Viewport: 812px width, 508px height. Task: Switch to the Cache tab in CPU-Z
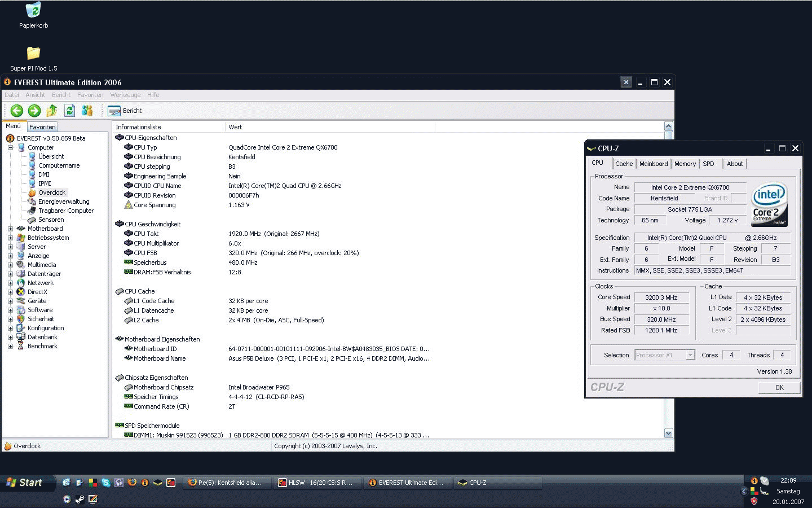(x=624, y=164)
